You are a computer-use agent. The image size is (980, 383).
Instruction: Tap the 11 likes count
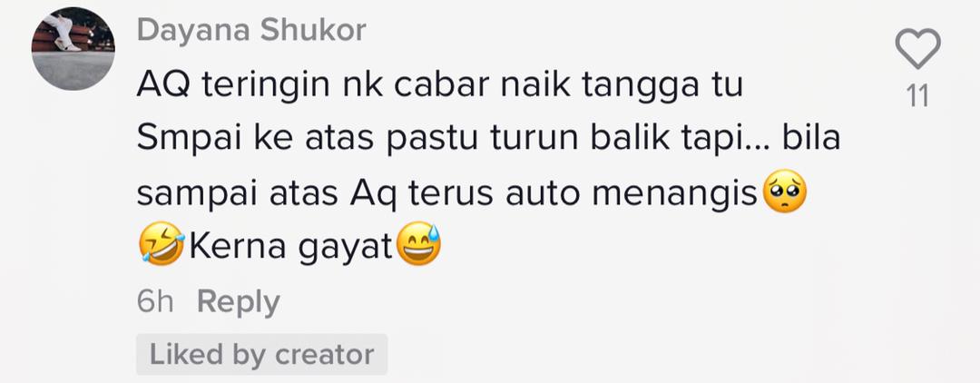point(917,97)
